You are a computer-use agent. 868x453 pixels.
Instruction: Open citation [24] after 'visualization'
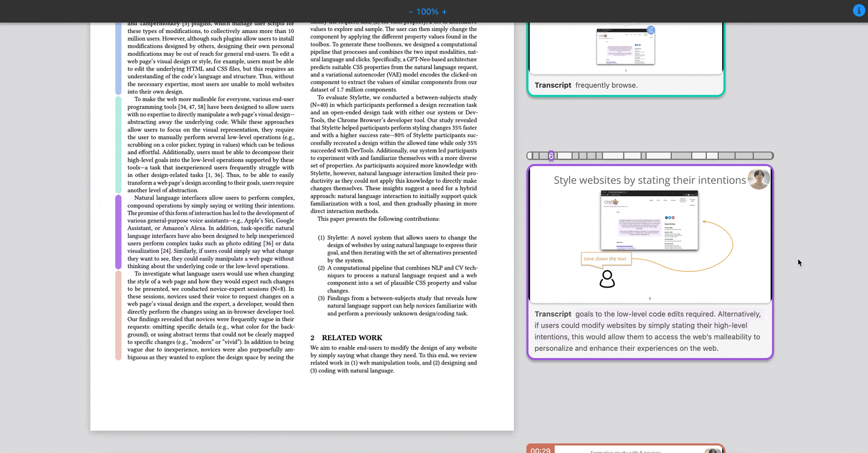[x=166, y=251]
